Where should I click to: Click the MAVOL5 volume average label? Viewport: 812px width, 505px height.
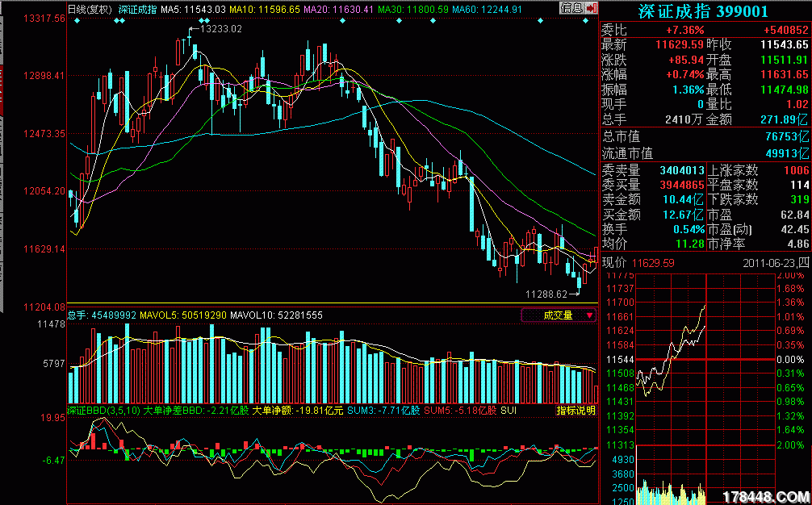[183, 315]
